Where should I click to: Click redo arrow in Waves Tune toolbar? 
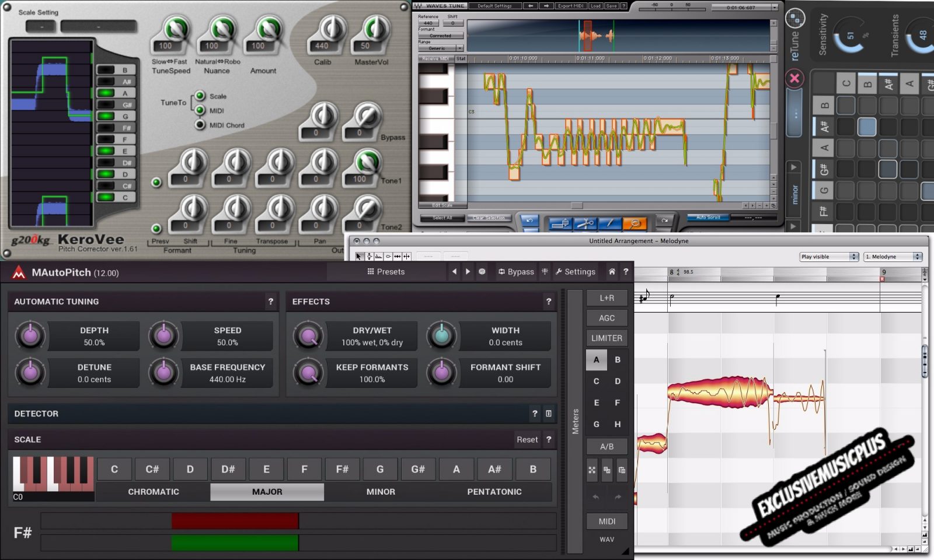664,220
